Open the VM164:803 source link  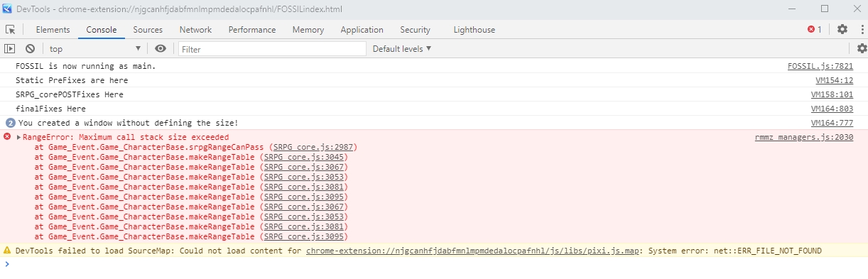click(832, 109)
